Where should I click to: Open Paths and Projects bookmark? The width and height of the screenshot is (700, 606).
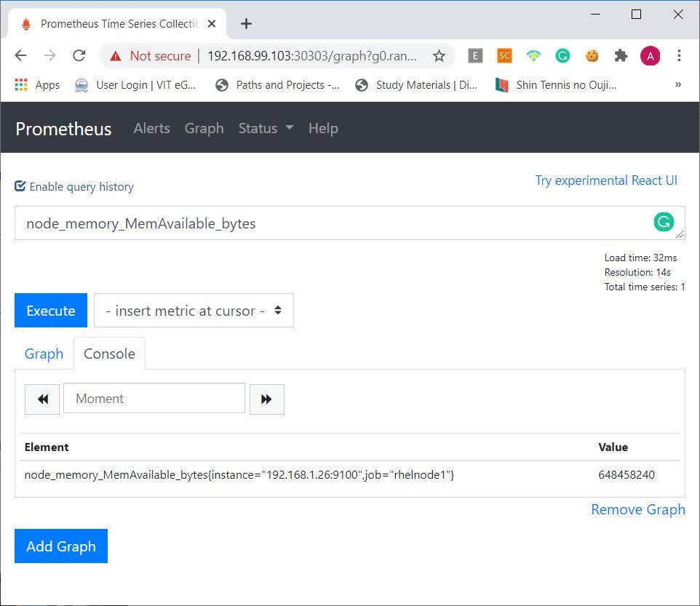click(x=277, y=85)
